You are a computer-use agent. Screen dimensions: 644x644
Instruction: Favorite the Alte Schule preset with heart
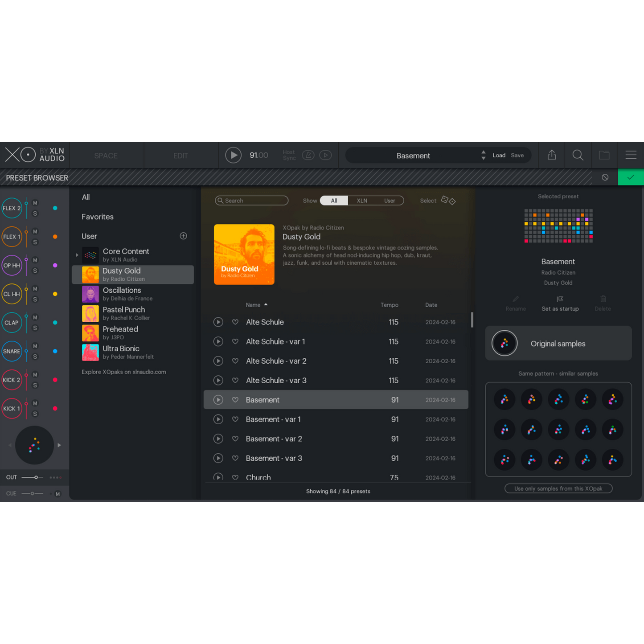pos(235,322)
